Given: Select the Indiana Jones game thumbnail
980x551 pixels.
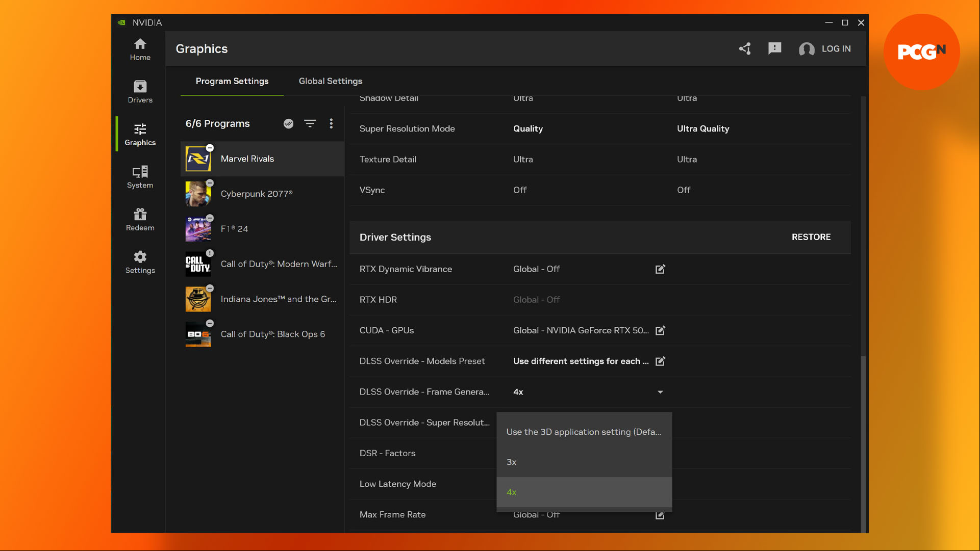Looking at the screenshot, I should pyautogui.click(x=198, y=299).
